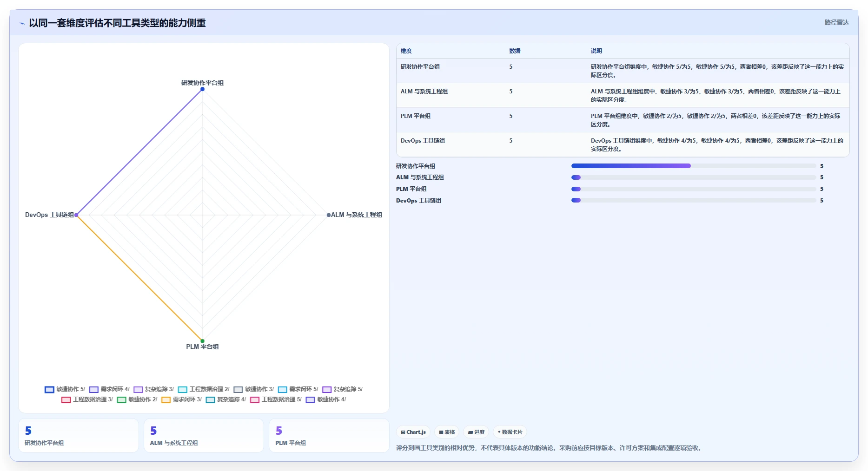The width and height of the screenshot is (868, 471).
Task: Select the 进度 chip
Action: 476,432
